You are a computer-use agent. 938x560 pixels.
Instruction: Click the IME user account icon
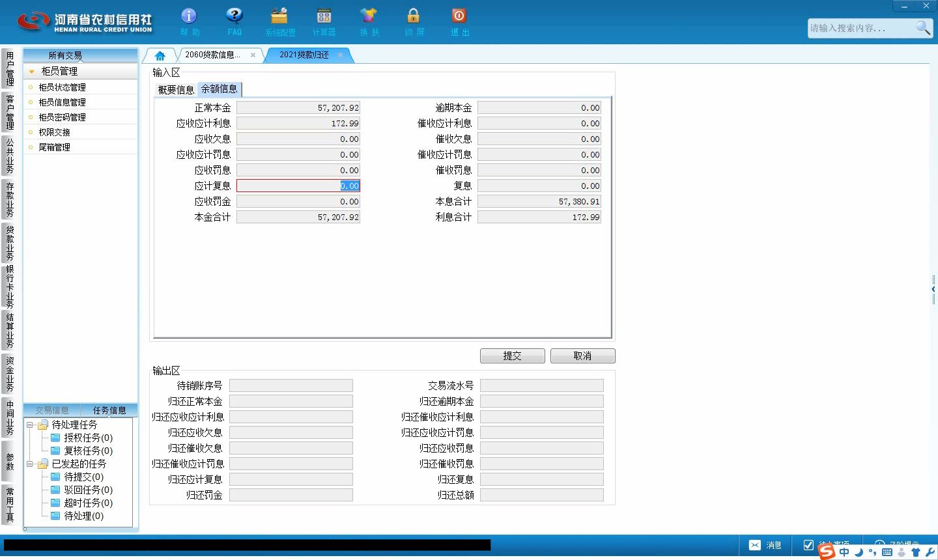click(902, 552)
